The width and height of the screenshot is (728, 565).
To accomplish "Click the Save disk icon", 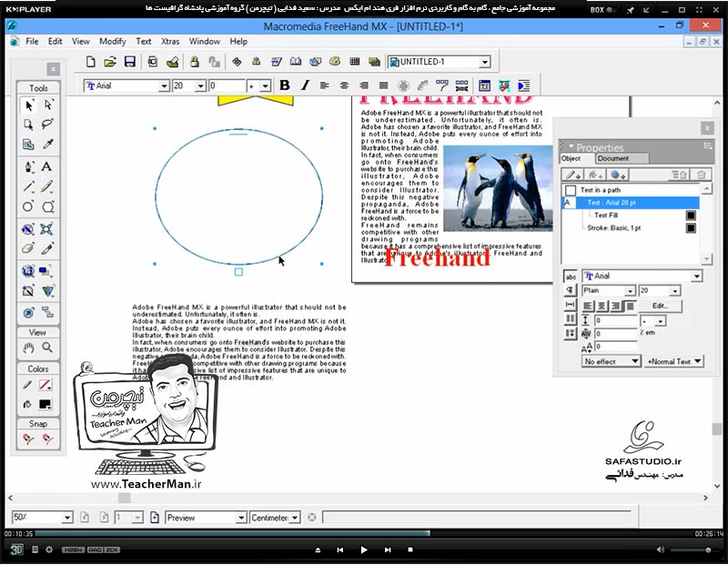I will click(x=130, y=62).
